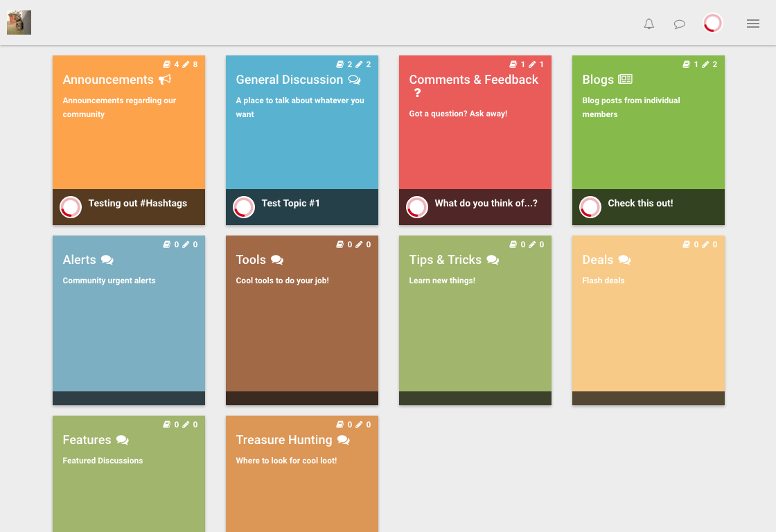Open the notifications bell icon
Image resolution: width=776 pixels, height=532 pixels.
[649, 24]
